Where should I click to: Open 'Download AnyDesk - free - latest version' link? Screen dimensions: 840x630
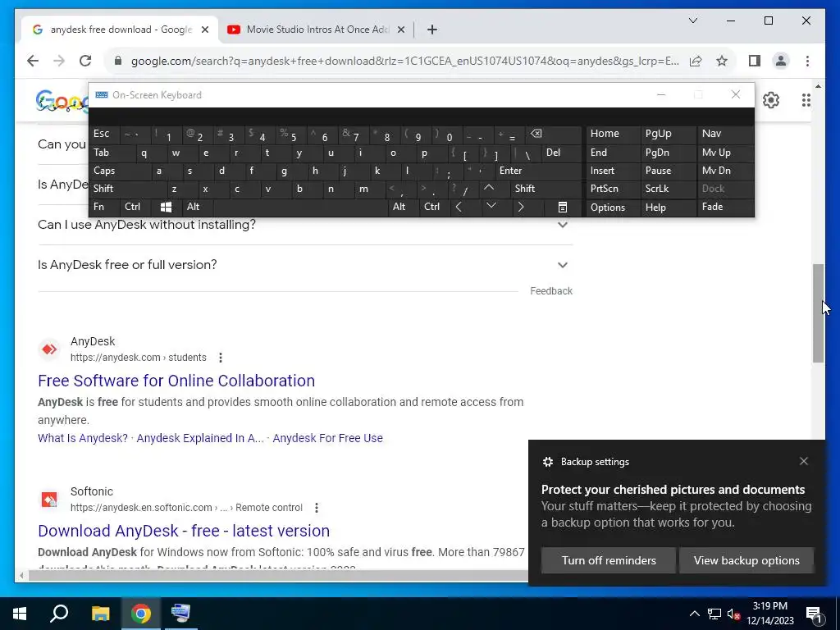(x=184, y=531)
